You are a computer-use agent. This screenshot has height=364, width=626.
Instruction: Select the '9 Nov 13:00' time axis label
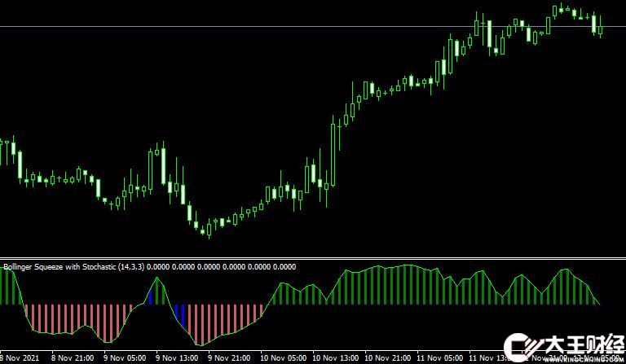pos(177,358)
